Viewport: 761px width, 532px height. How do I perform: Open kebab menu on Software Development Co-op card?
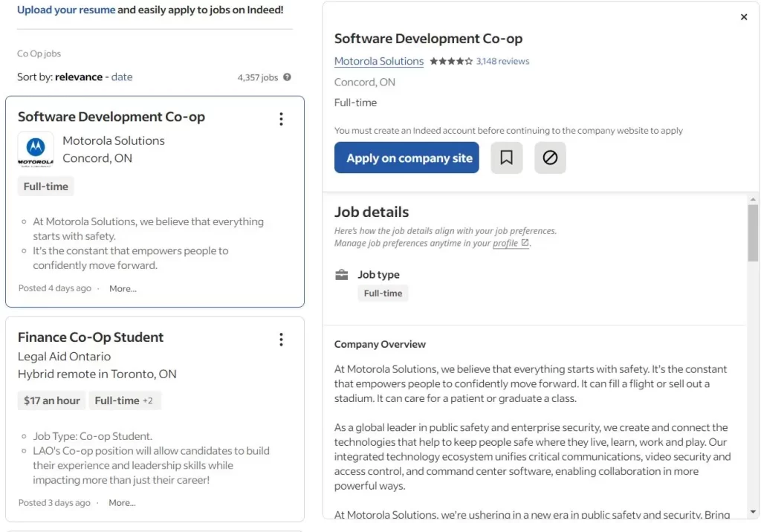[281, 119]
